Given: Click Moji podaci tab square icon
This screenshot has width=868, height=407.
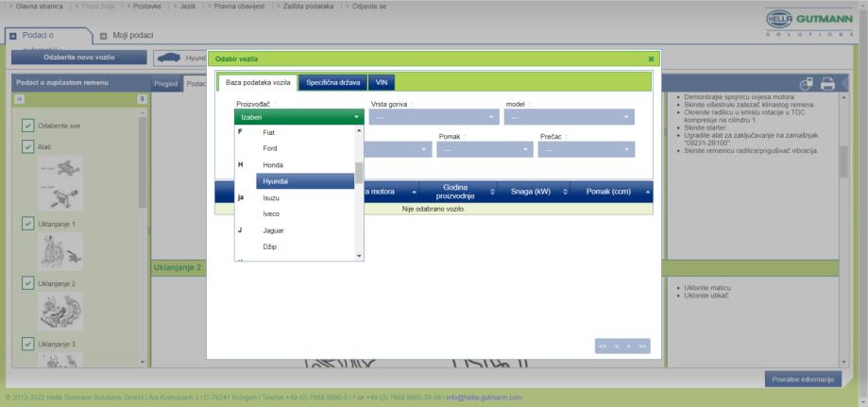Looking at the screenshot, I should (104, 36).
